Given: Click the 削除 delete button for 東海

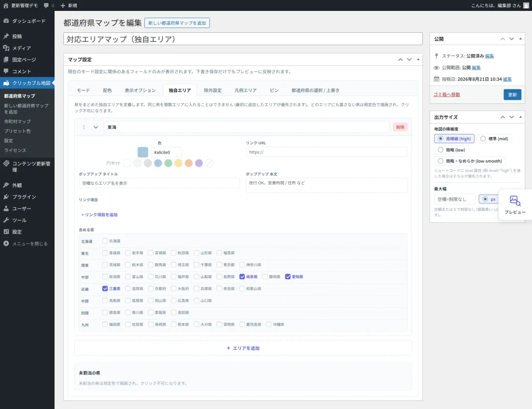Looking at the screenshot, I should (401, 127).
